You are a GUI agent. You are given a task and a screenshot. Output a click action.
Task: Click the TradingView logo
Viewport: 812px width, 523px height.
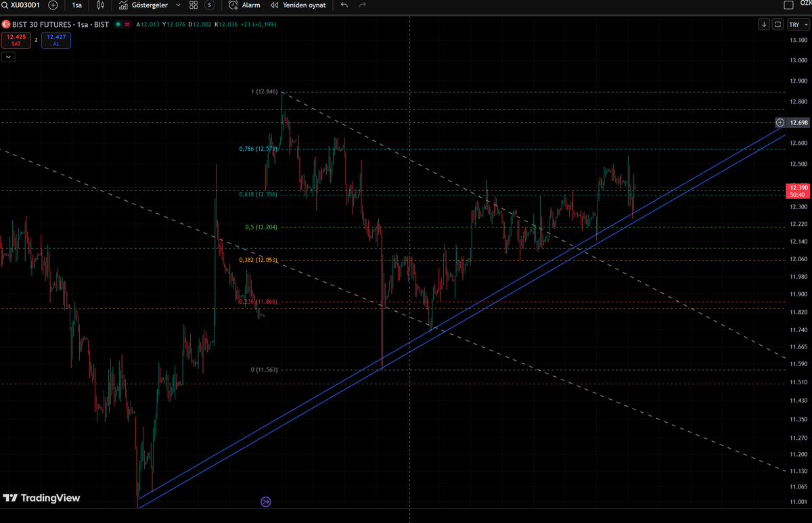[x=41, y=499]
